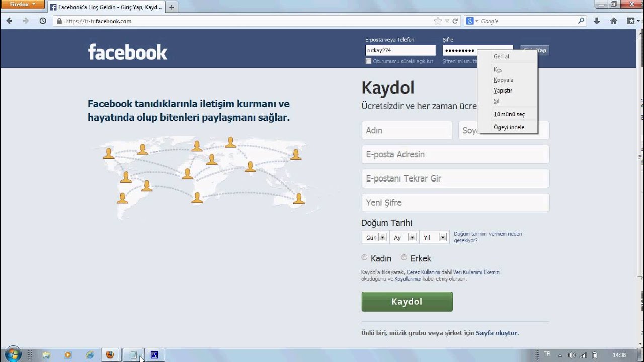
Task: Open the volume speaker tray icon
Action: coord(571,355)
